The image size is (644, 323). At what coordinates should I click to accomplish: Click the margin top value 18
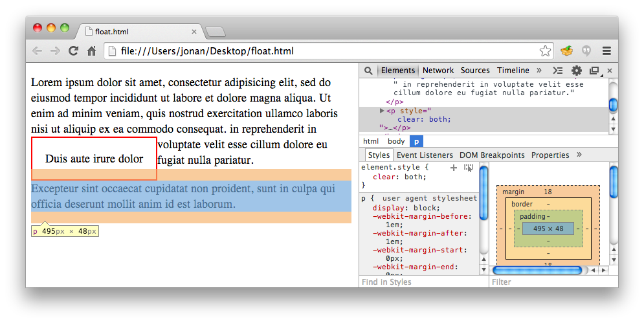[x=548, y=192]
